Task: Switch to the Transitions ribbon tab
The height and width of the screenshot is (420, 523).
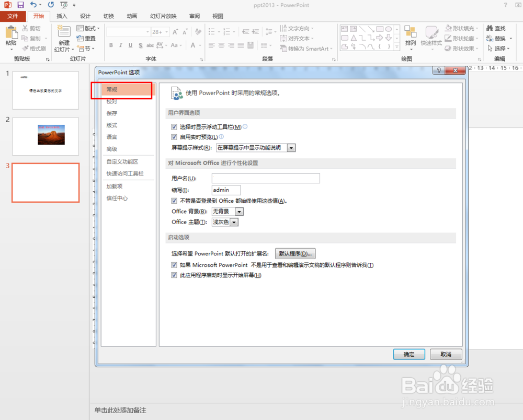Action: point(108,16)
